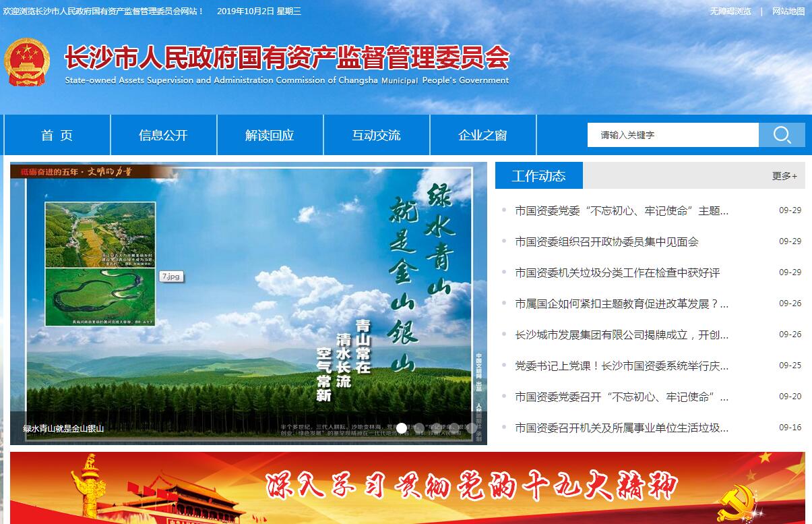This screenshot has height=524, width=812.
Task: Switch to the second carousel slide dot
Action: click(x=419, y=428)
